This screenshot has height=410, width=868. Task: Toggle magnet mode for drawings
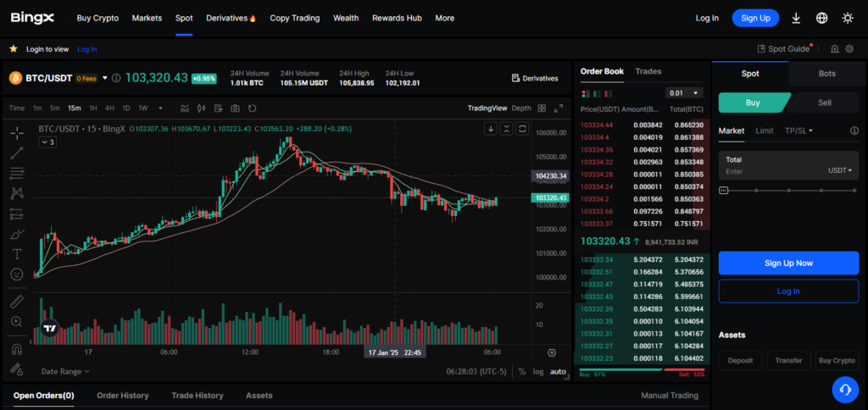coord(17,349)
